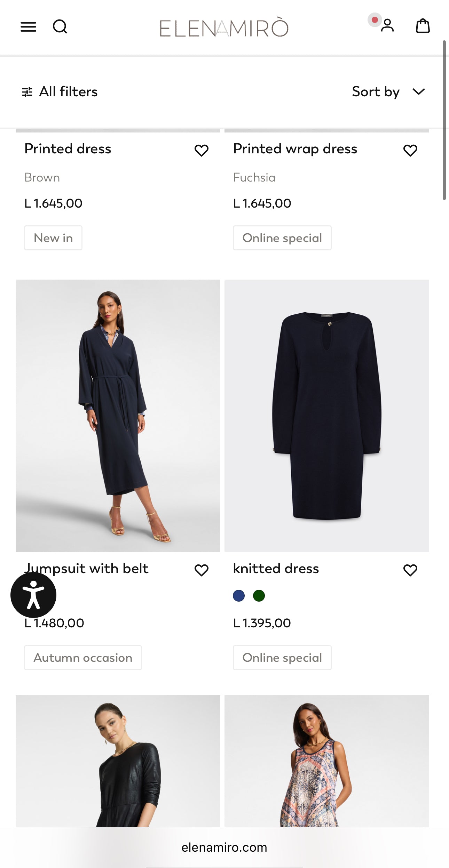The height and width of the screenshot is (868, 449).
Task: Tap the search magnifier icon
Action: [x=60, y=27]
